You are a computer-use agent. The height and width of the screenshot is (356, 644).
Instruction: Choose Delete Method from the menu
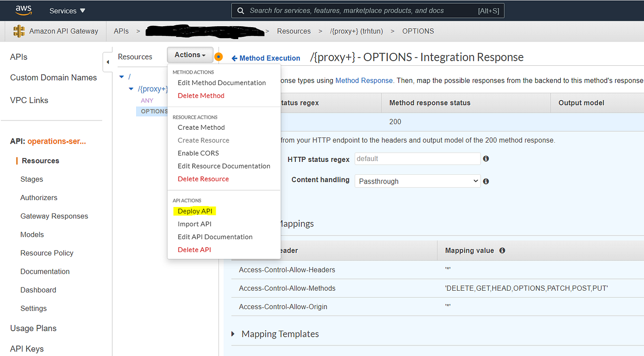point(201,96)
